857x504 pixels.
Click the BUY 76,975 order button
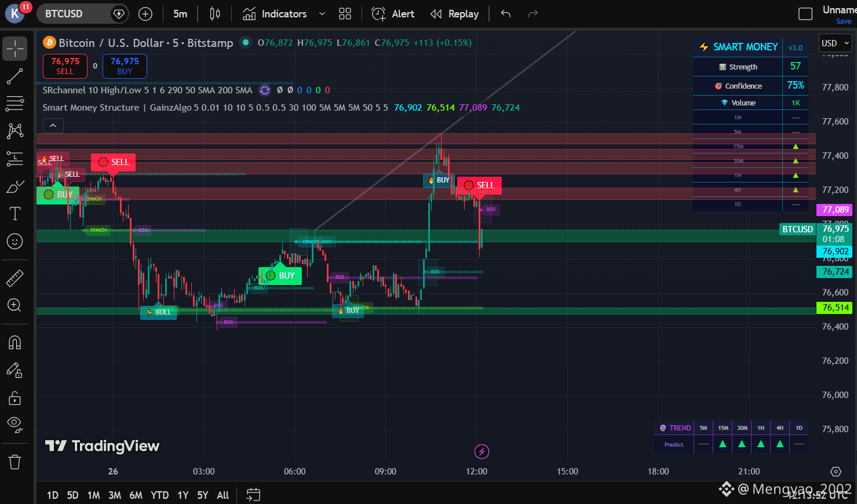click(x=125, y=66)
